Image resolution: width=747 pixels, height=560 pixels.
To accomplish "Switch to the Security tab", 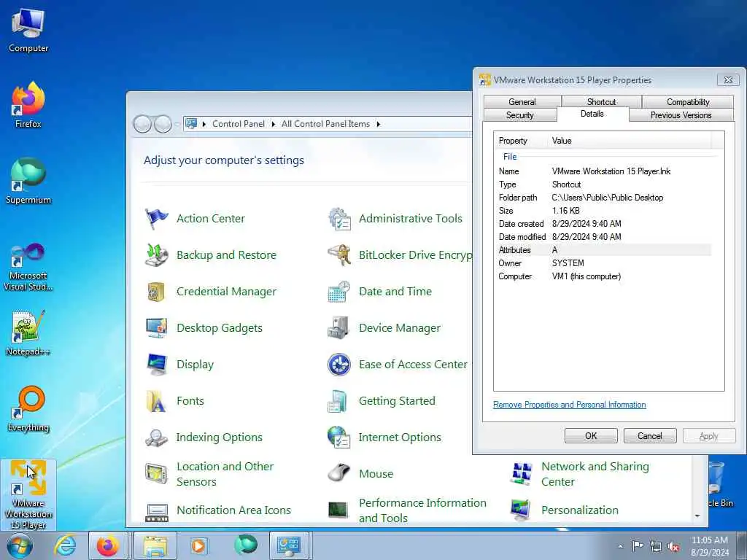I will point(519,115).
